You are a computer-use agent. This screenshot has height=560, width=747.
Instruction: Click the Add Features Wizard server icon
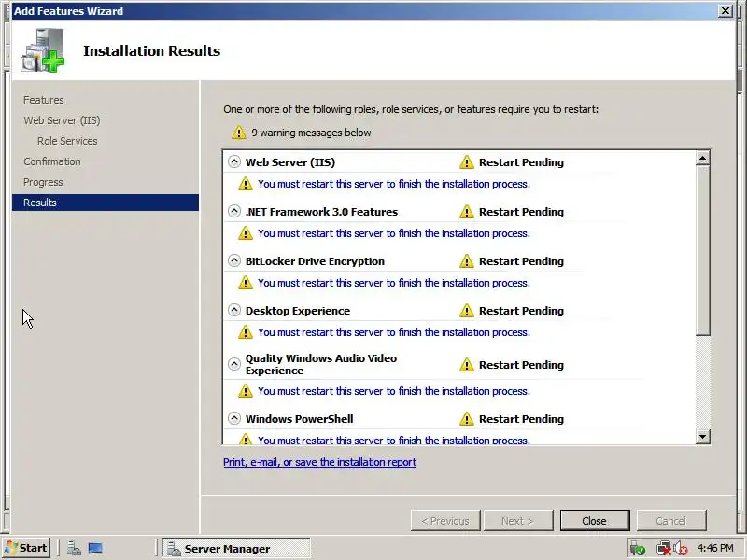(42, 50)
